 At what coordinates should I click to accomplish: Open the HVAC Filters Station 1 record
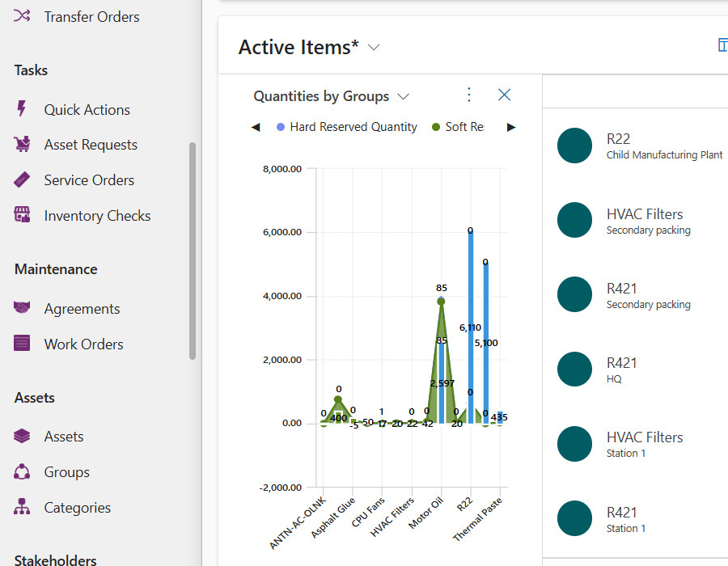[x=635, y=444]
